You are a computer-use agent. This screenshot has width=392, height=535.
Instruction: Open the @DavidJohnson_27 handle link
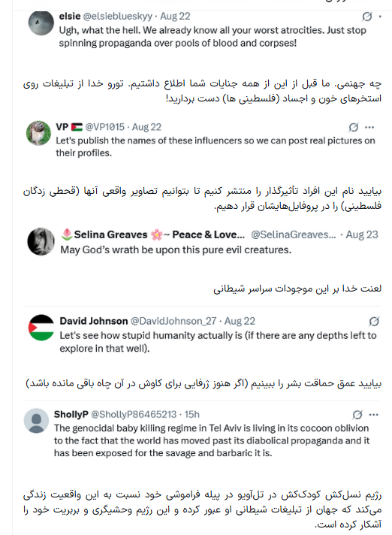point(173,321)
